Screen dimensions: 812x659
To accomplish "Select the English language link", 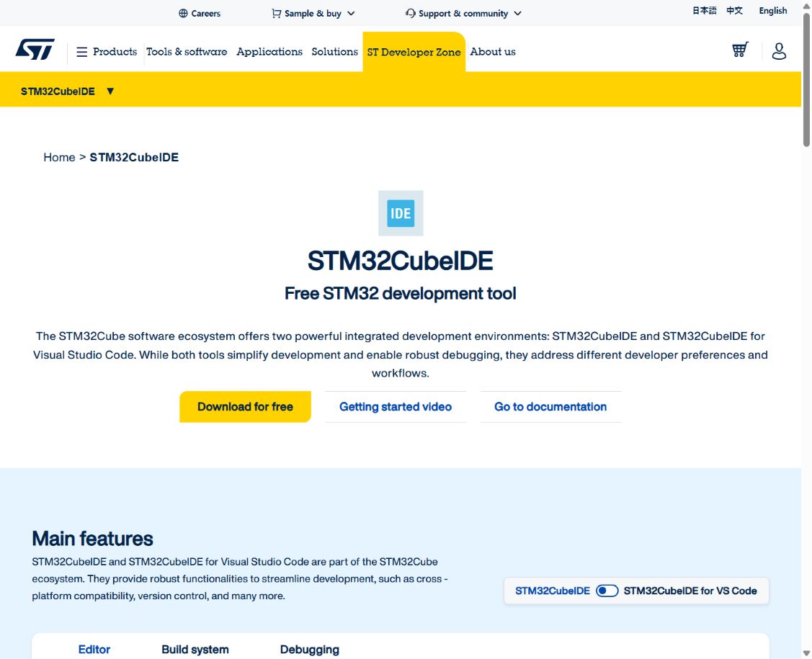I will click(x=772, y=10).
